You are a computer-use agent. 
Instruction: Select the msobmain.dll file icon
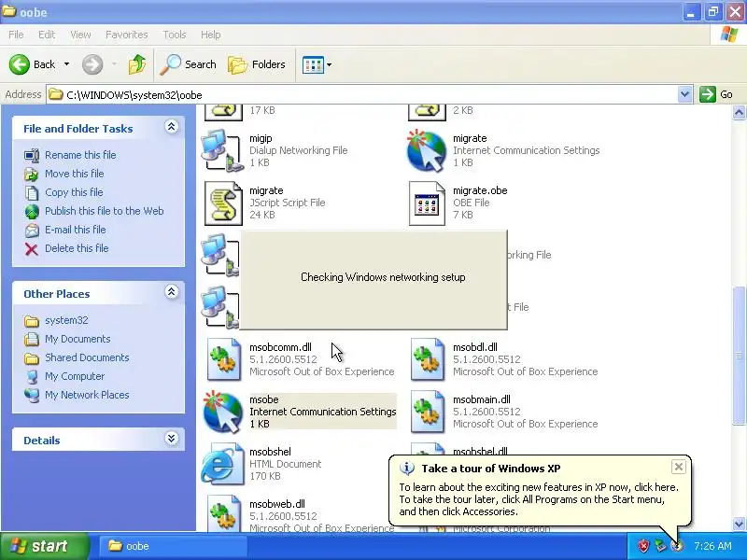[427, 412]
